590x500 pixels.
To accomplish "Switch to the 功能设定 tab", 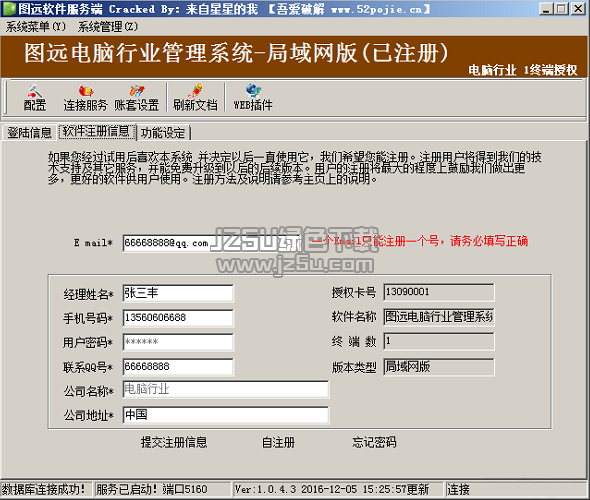I will (163, 132).
